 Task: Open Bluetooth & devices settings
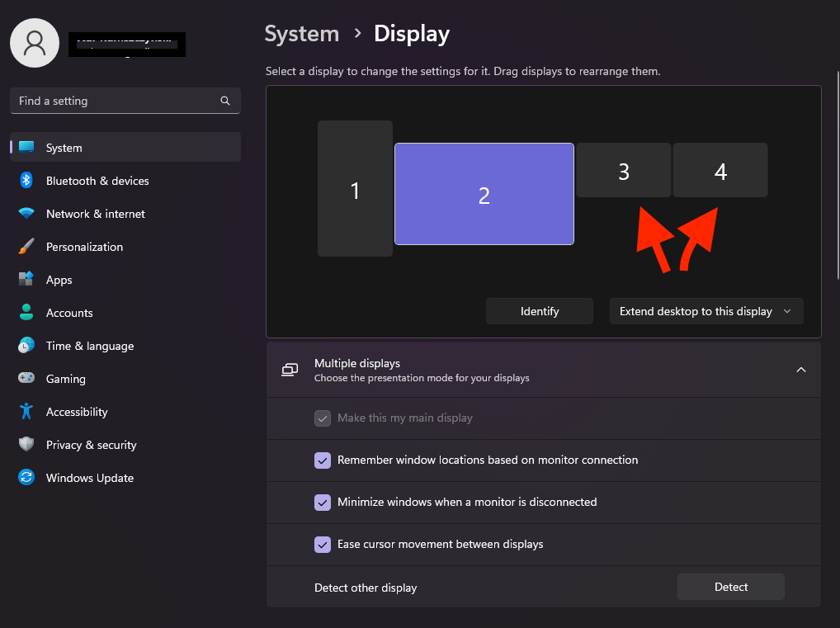(x=125, y=181)
